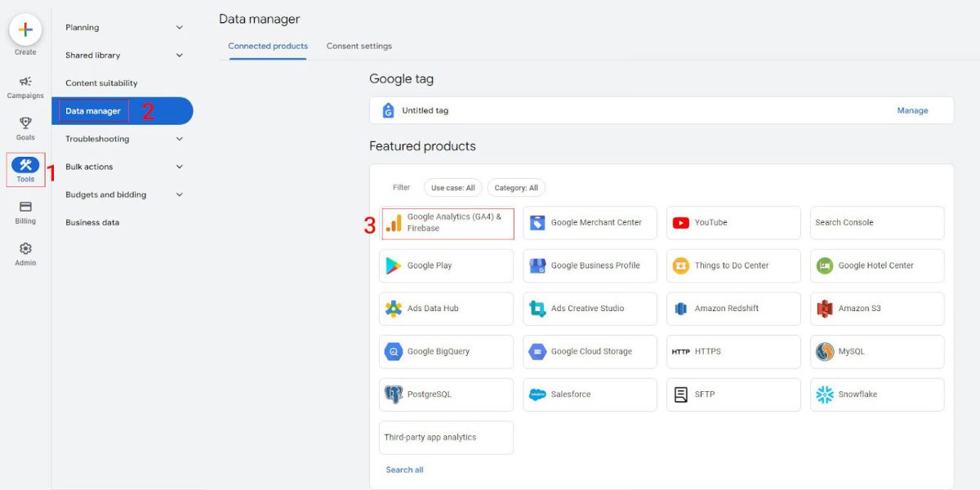
Task: Select the Tools wrench icon
Action: tap(25, 165)
